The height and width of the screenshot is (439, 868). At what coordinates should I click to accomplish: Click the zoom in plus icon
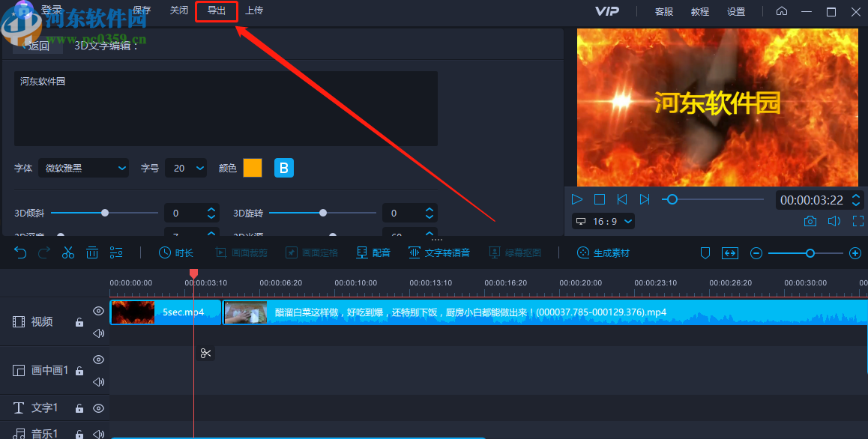tap(855, 253)
